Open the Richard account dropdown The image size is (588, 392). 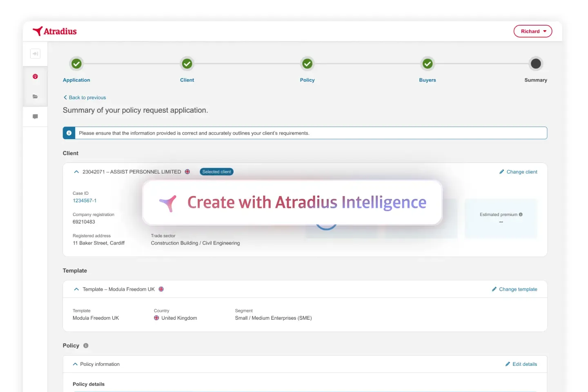(532, 31)
